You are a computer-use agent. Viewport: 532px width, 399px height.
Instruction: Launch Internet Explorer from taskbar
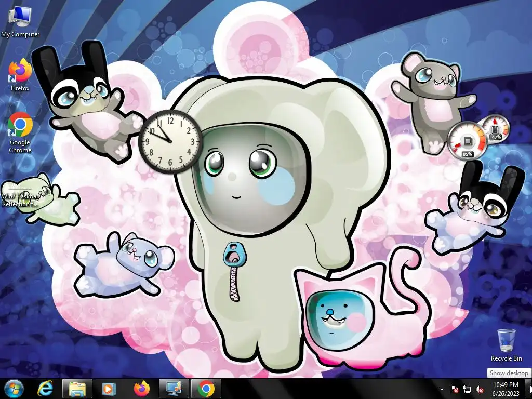click(x=45, y=389)
